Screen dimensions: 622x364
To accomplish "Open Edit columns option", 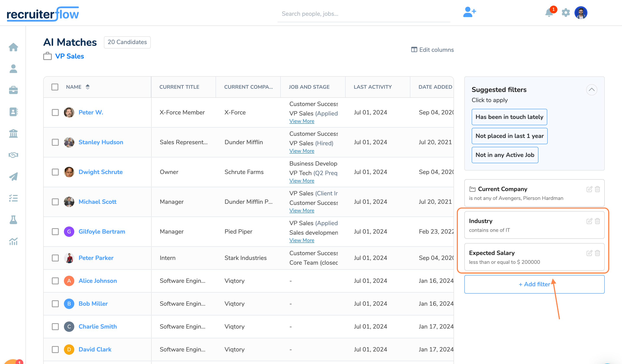I will point(432,50).
